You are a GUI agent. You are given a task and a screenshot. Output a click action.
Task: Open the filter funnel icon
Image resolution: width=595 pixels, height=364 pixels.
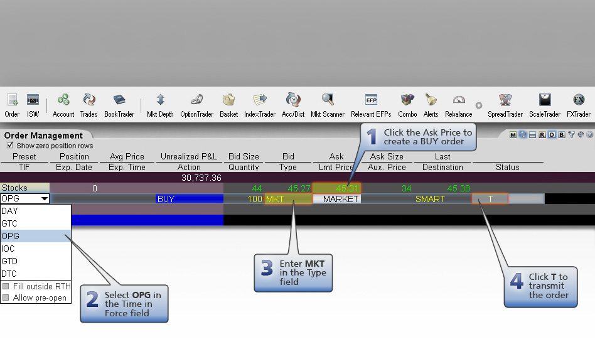[572, 135]
